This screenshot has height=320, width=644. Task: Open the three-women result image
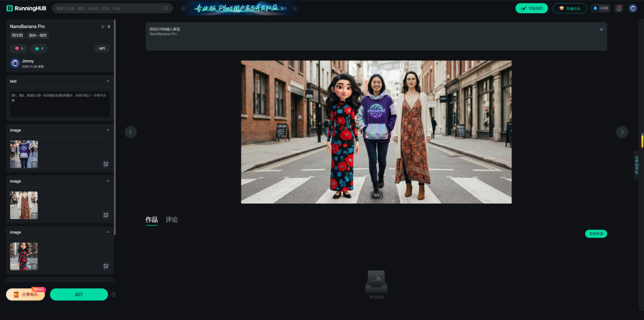376,132
